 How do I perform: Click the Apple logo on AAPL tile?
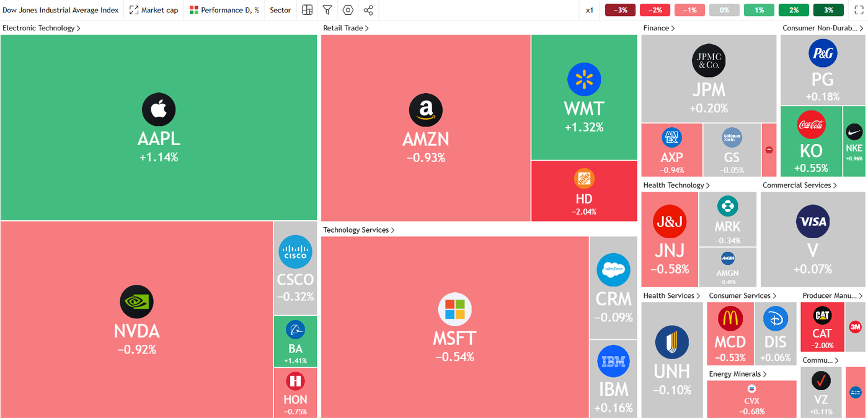click(159, 110)
